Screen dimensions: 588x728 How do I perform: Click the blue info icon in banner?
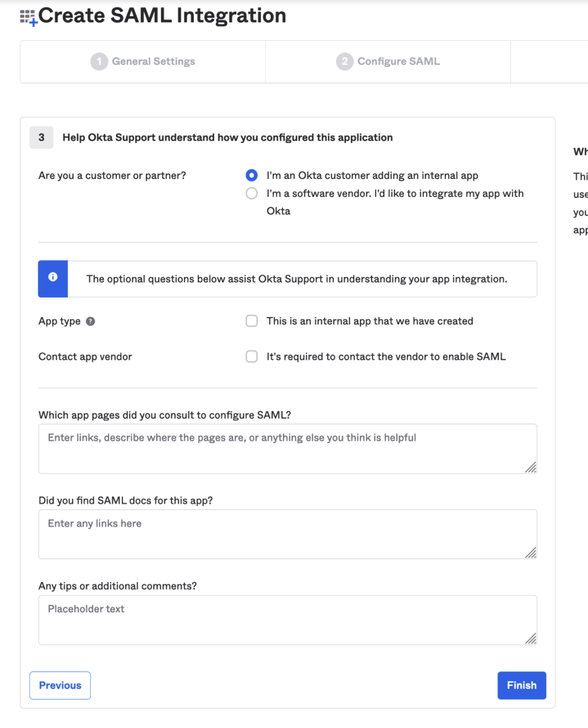tap(53, 277)
